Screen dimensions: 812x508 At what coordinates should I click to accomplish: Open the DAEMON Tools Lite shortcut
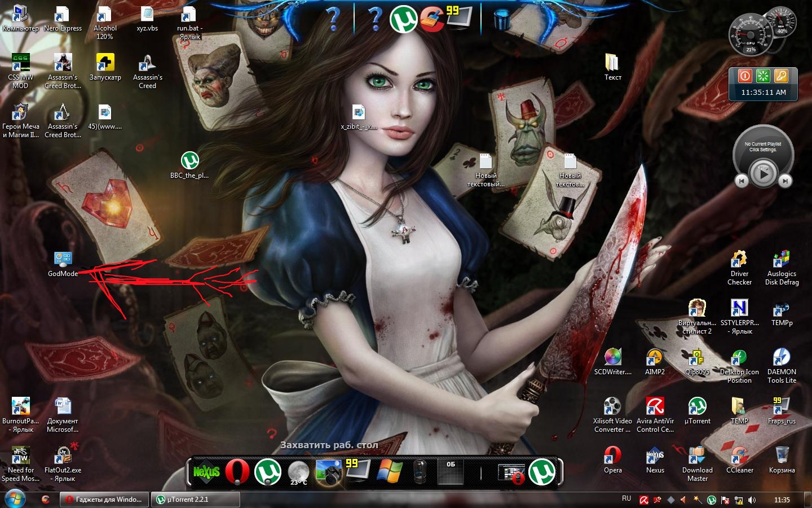click(x=782, y=358)
